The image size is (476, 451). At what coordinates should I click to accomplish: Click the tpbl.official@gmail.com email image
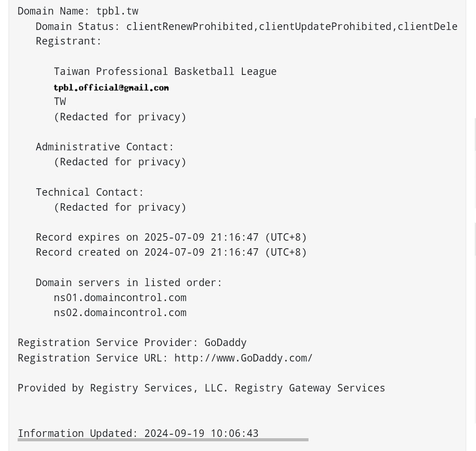coord(111,88)
